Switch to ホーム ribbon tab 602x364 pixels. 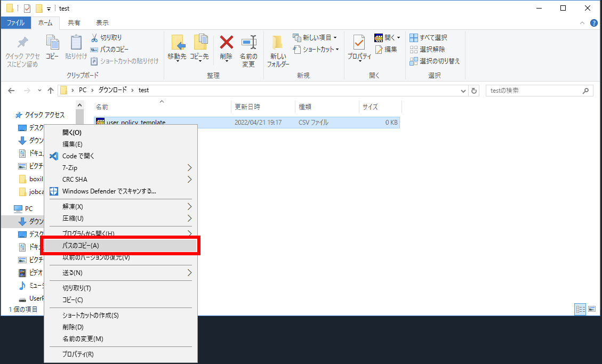coord(45,23)
